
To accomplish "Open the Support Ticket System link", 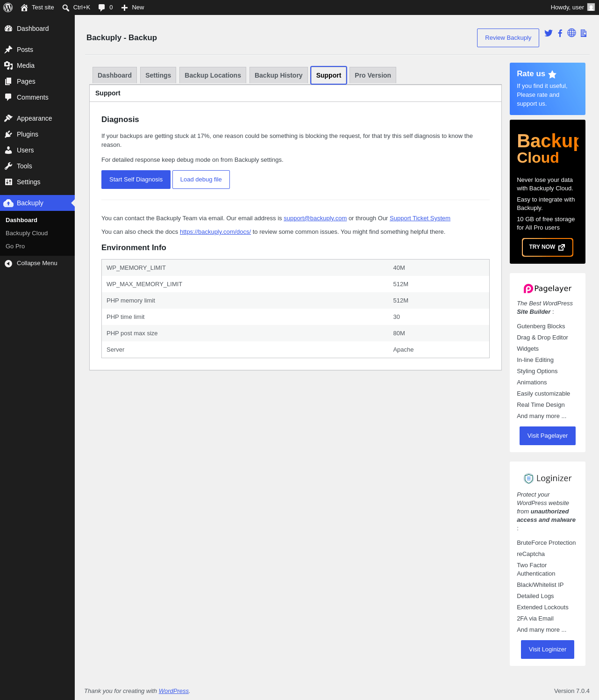I will (x=420, y=218).
